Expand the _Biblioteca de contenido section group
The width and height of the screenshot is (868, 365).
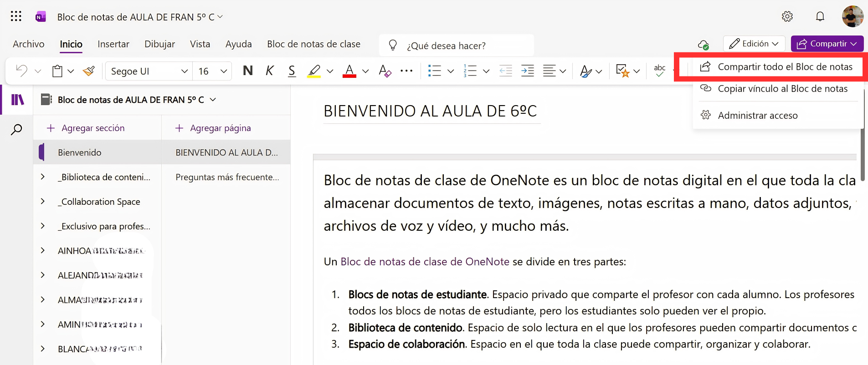(x=43, y=177)
